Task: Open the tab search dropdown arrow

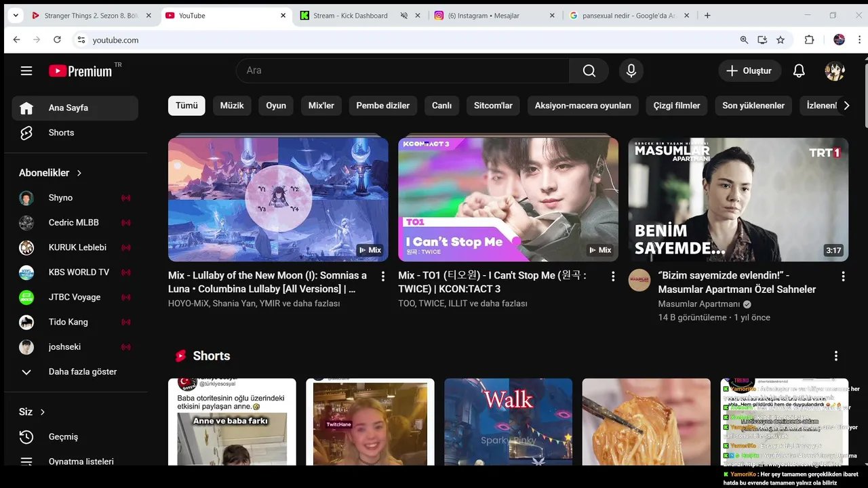Action: [16, 16]
